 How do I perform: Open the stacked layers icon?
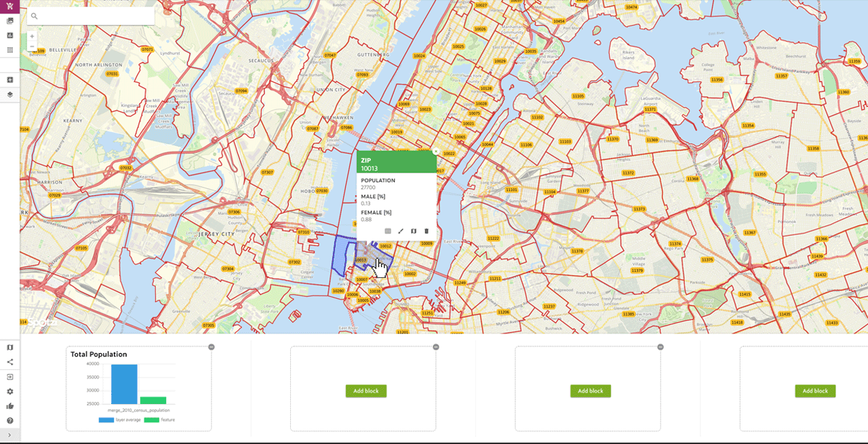click(10, 95)
